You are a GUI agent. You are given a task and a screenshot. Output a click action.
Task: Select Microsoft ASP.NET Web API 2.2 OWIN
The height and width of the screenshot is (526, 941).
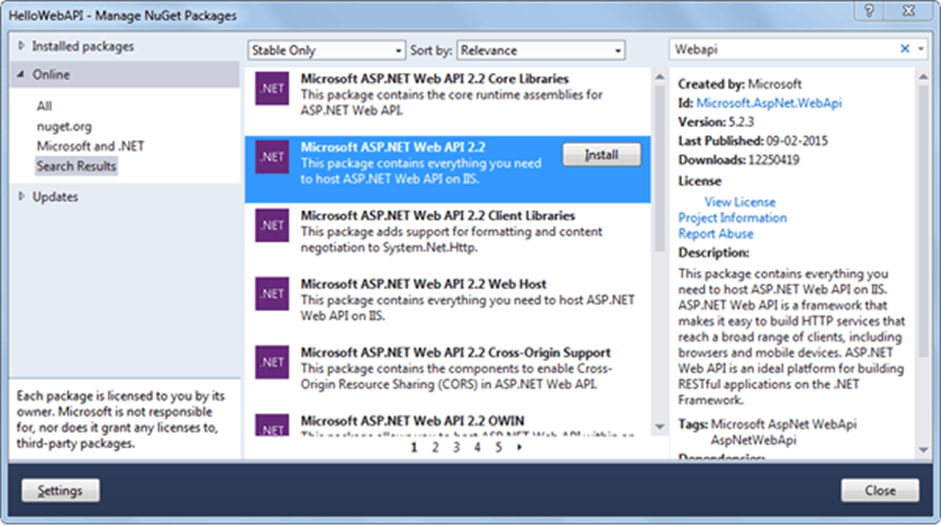point(447,424)
